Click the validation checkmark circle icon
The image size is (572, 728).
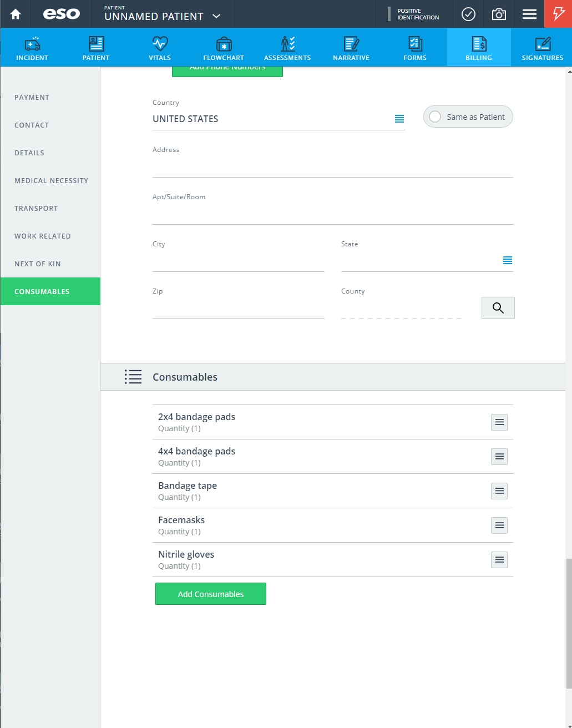469,14
